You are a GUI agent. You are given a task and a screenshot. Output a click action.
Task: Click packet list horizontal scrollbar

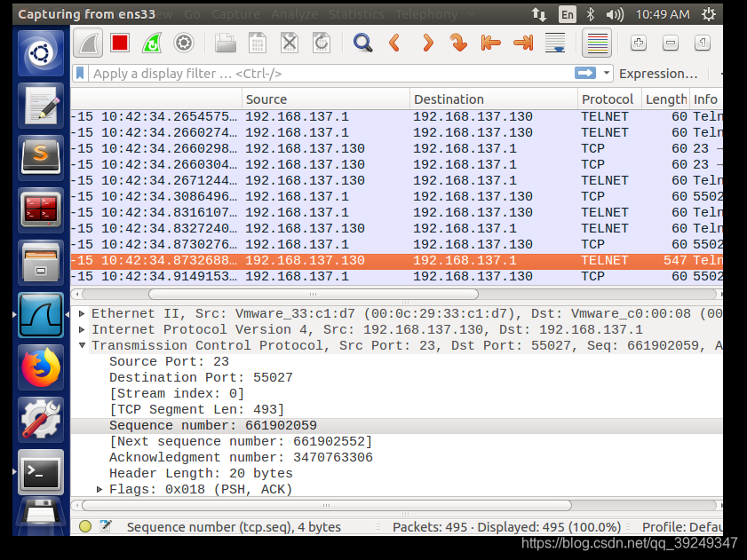coord(313,295)
